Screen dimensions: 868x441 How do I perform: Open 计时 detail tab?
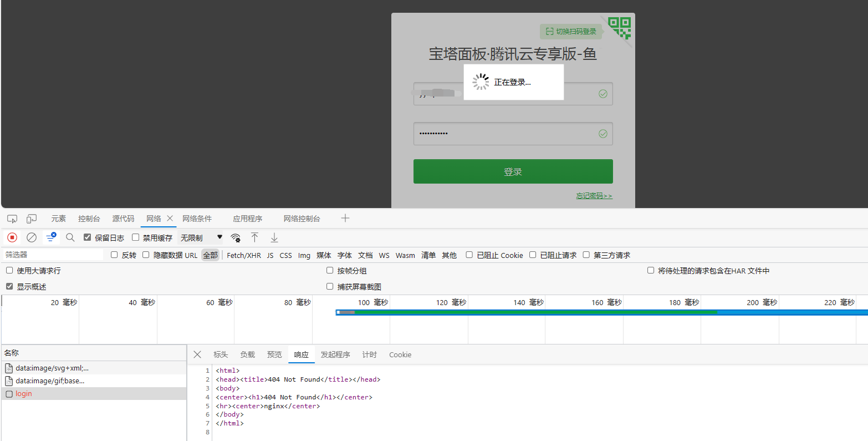point(369,354)
